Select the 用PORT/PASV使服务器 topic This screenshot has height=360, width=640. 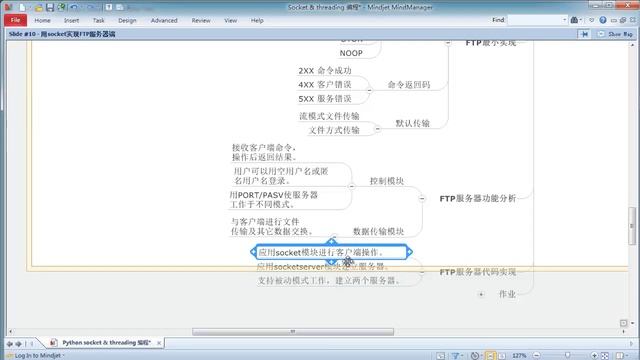coord(273,200)
